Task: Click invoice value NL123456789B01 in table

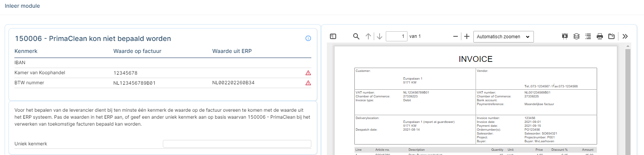Action: pyautogui.click(x=135, y=83)
